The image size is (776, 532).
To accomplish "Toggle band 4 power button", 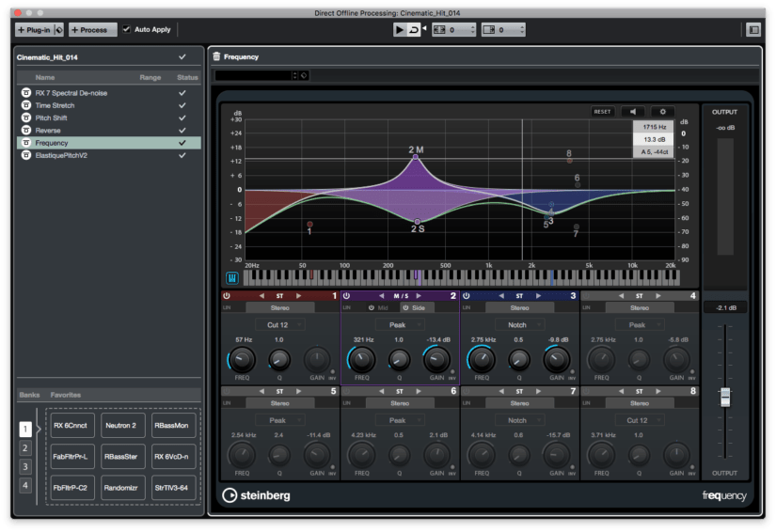I will (586, 296).
